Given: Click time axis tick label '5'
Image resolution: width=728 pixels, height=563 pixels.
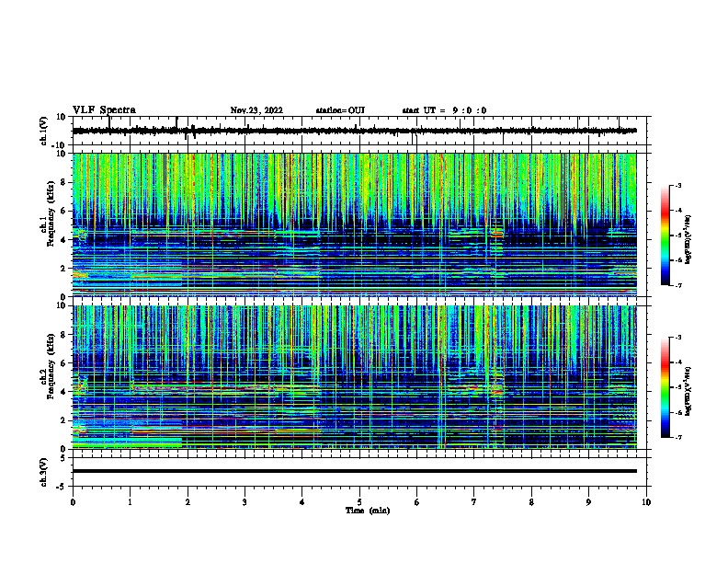Looking at the screenshot, I should tap(359, 502).
